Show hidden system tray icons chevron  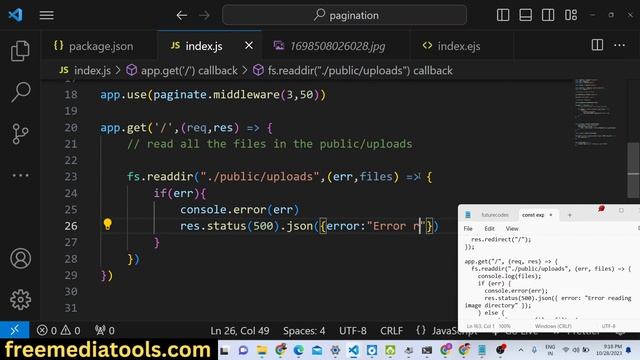521,350
